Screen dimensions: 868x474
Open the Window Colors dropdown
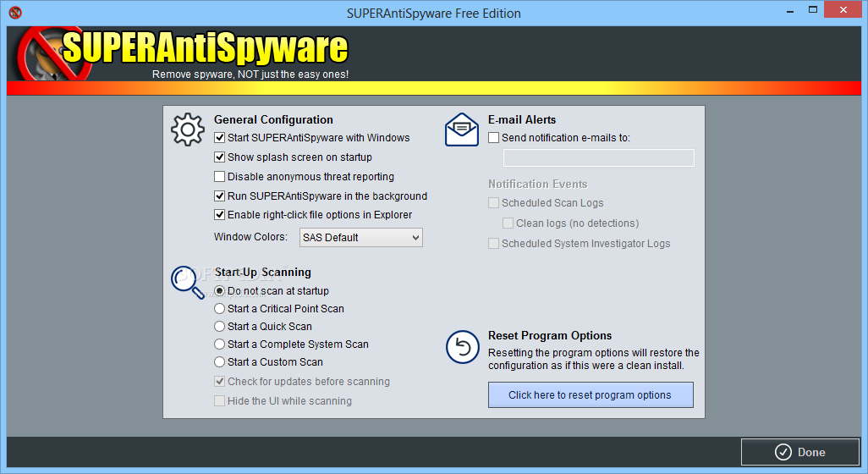pyautogui.click(x=361, y=238)
